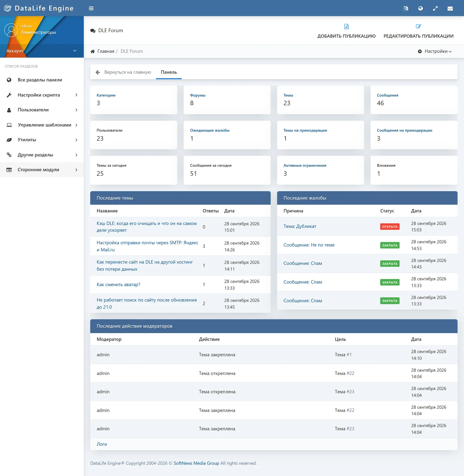Toggle fullscreen with the expand arrows icon
Screen dimensions: 464x476
[x=435, y=8]
